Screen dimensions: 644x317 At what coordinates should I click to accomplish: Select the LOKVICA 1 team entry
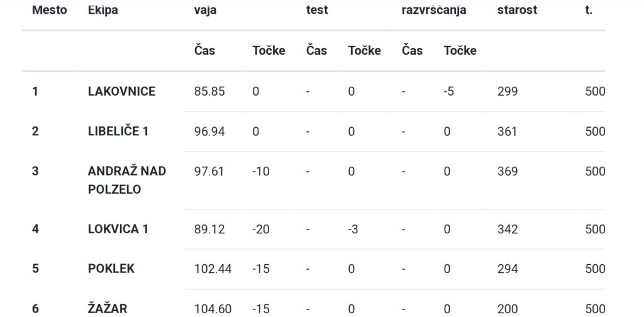pos(118,229)
